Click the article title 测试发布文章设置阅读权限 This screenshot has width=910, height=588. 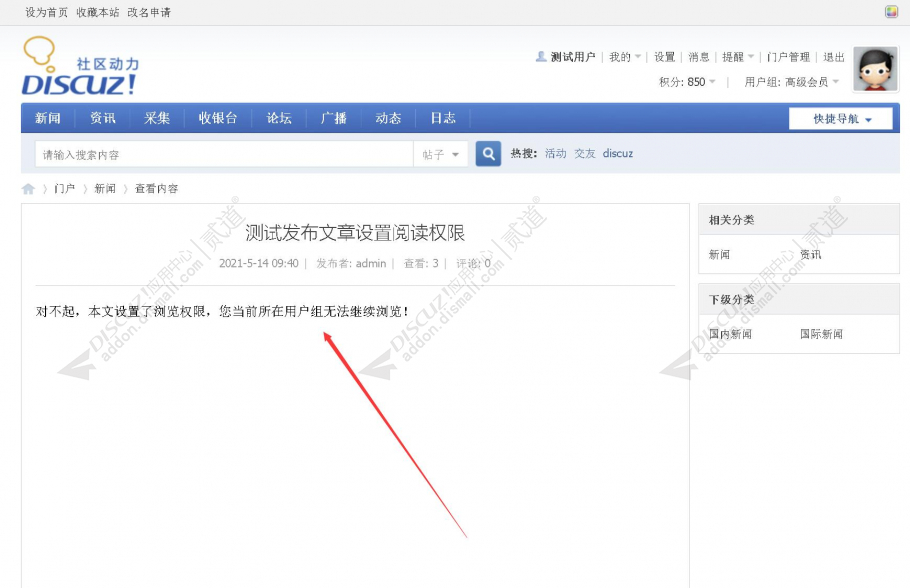(x=355, y=233)
